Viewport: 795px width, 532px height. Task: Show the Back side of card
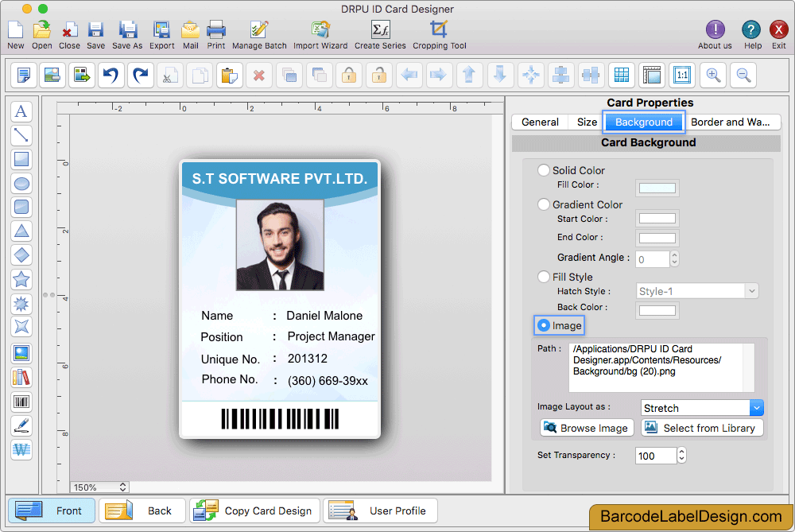[x=142, y=511]
